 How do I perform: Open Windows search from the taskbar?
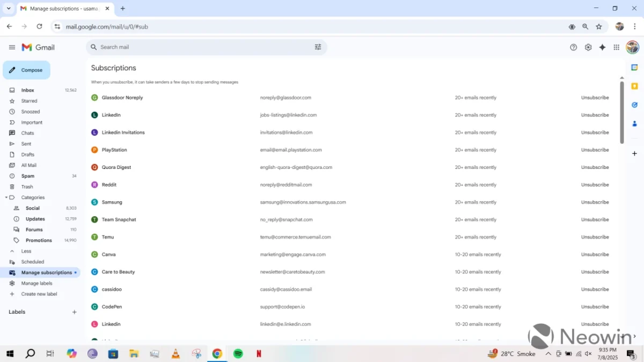point(31,353)
